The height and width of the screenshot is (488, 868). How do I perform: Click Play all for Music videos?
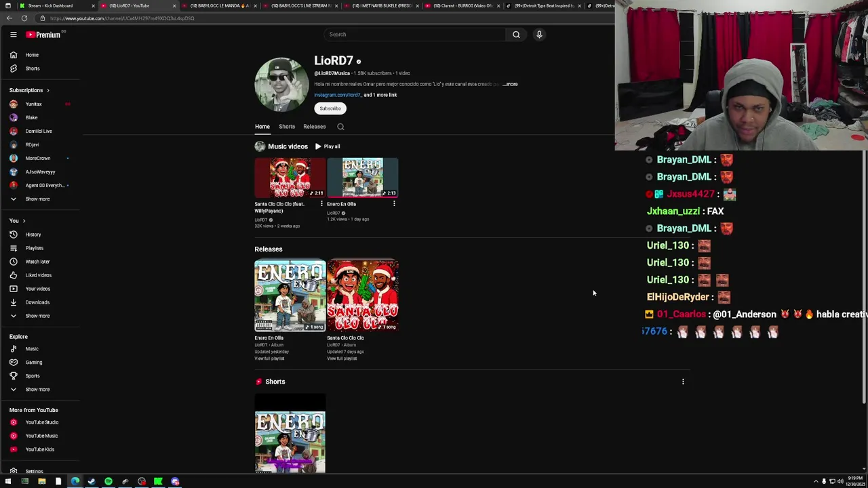(x=327, y=146)
